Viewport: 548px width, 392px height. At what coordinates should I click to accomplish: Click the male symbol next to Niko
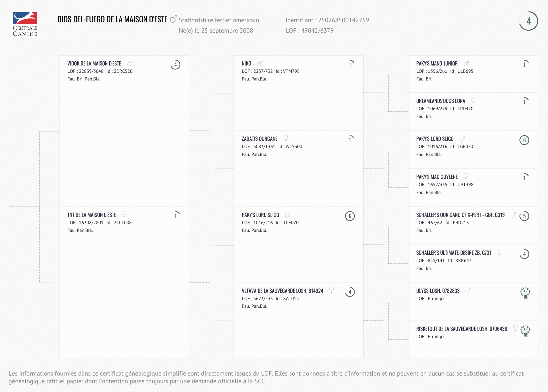(x=259, y=64)
